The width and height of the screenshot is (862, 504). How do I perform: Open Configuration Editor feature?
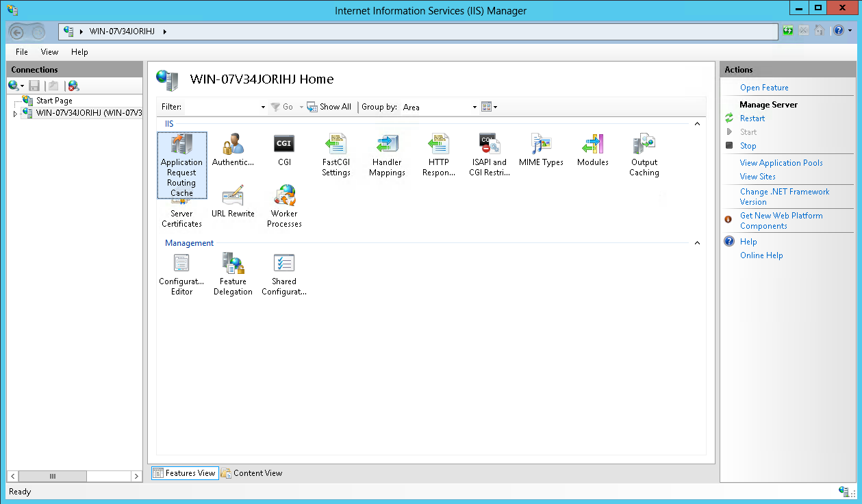click(x=181, y=274)
